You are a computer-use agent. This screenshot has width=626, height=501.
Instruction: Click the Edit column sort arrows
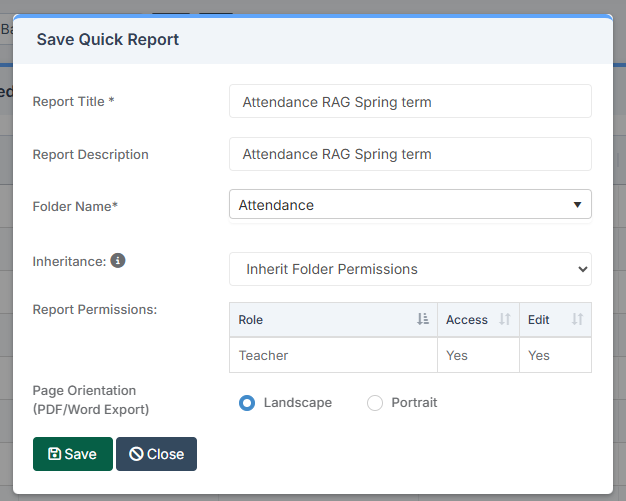tap(577, 320)
